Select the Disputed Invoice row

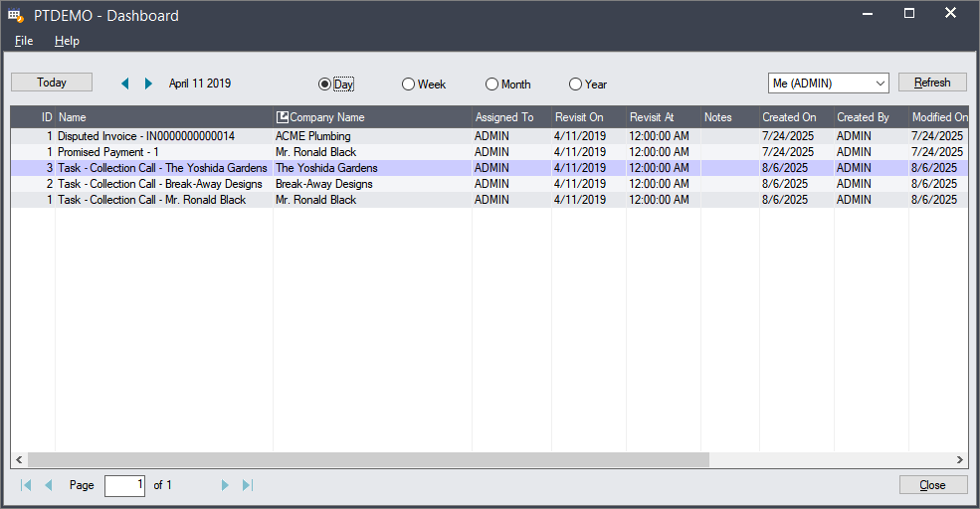[146, 136]
